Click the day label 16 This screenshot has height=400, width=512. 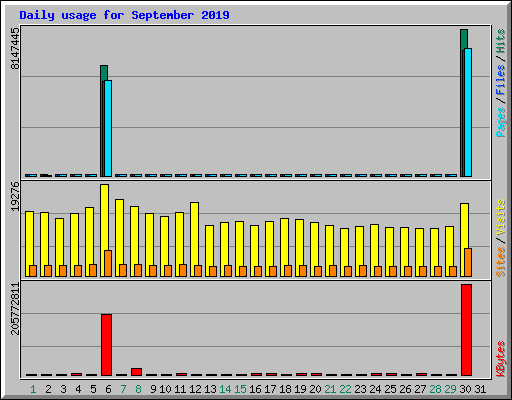(255, 389)
